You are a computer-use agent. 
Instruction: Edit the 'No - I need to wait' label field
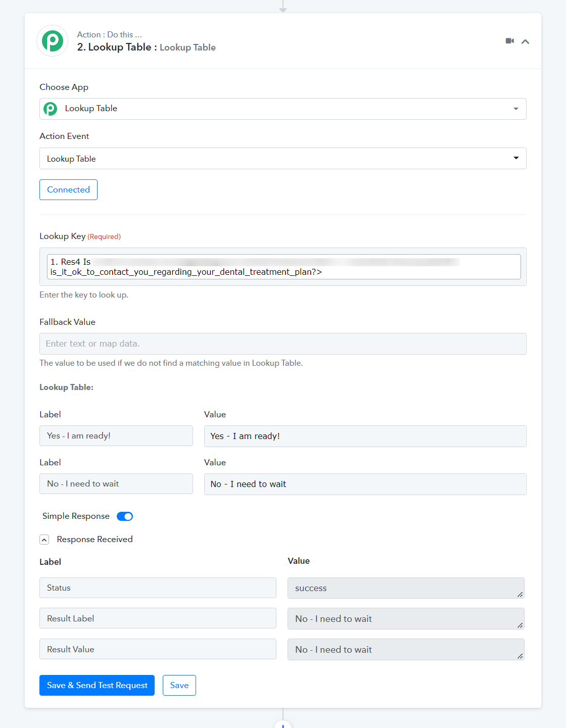click(x=116, y=483)
